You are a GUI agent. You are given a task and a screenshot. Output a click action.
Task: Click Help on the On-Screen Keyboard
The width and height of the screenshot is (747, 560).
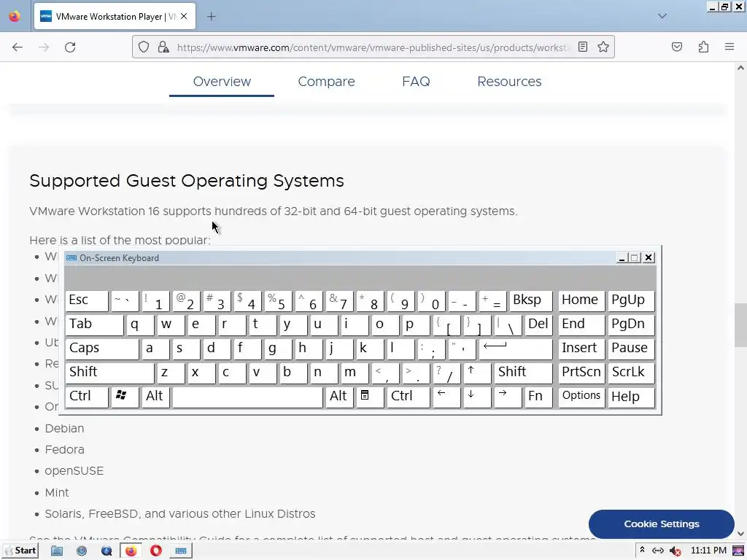pos(631,397)
